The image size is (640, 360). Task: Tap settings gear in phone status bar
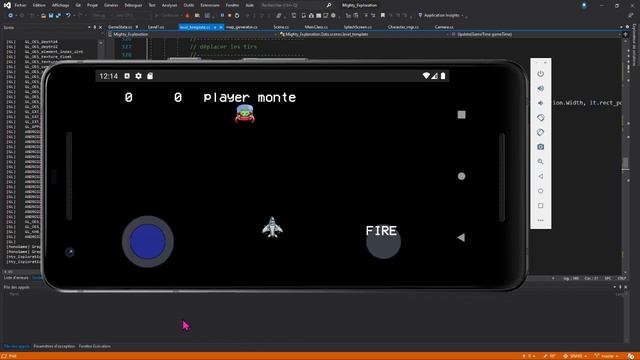pos(138,76)
